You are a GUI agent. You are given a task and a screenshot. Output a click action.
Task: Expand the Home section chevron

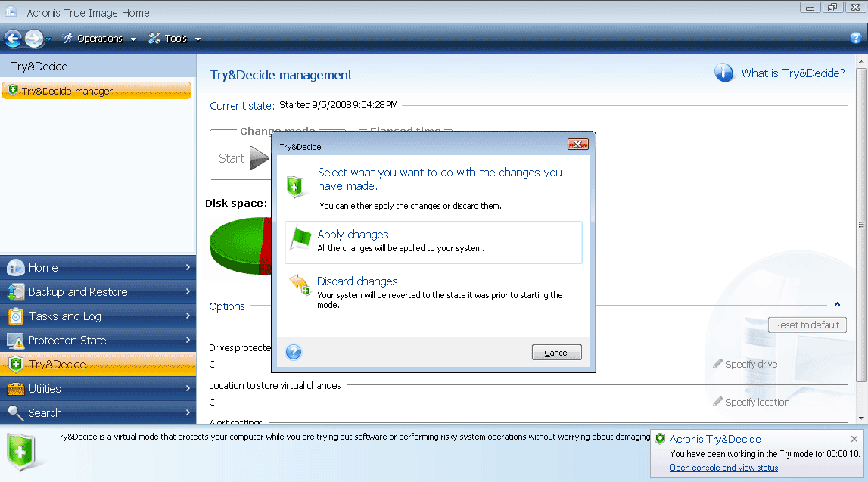(188, 267)
